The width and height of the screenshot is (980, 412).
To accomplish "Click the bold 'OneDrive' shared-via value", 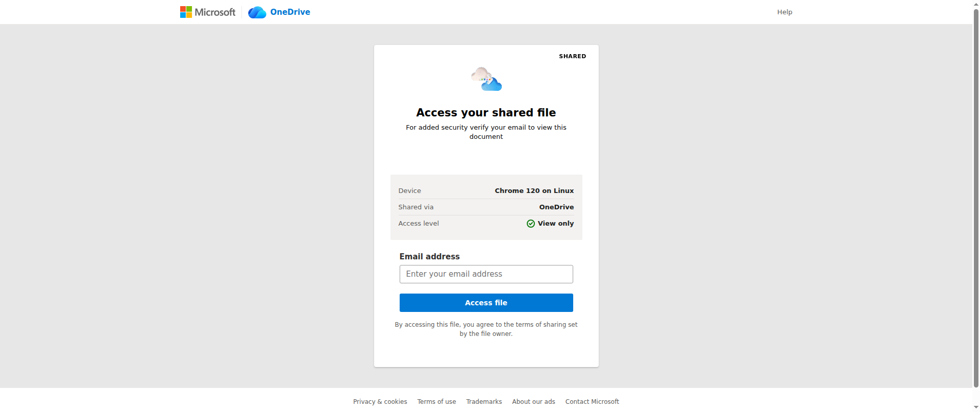I will coord(556,207).
